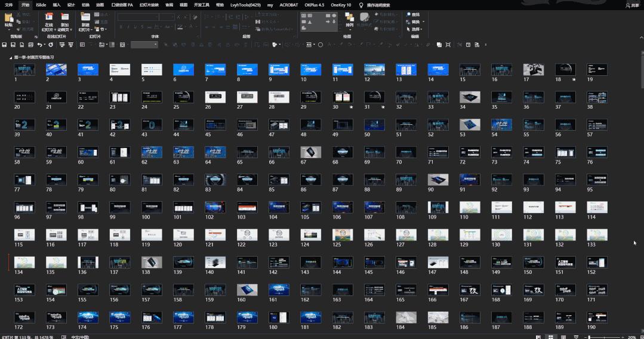Open the iSlide ribbon tab
644x339 pixels.
pos(41,5)
